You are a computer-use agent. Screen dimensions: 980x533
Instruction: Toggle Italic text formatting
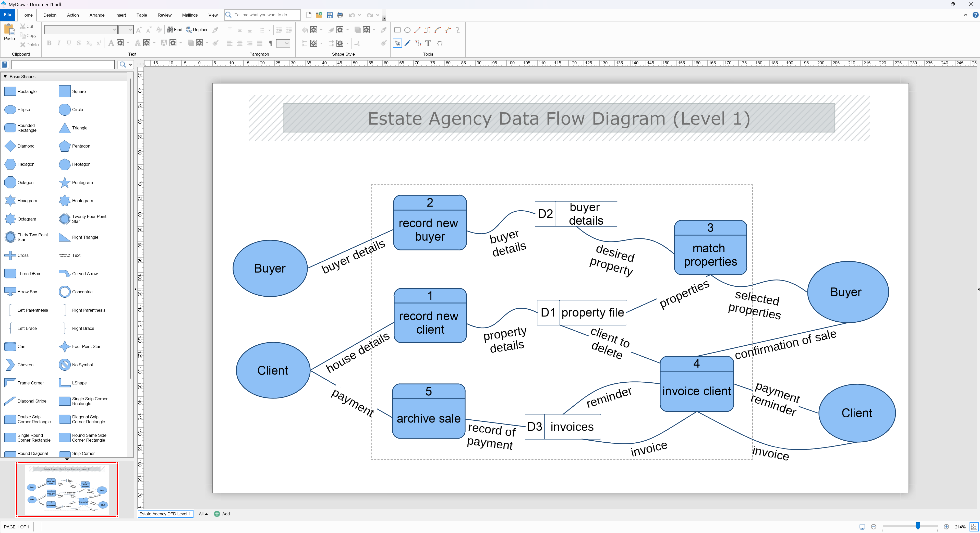[59, 43]
